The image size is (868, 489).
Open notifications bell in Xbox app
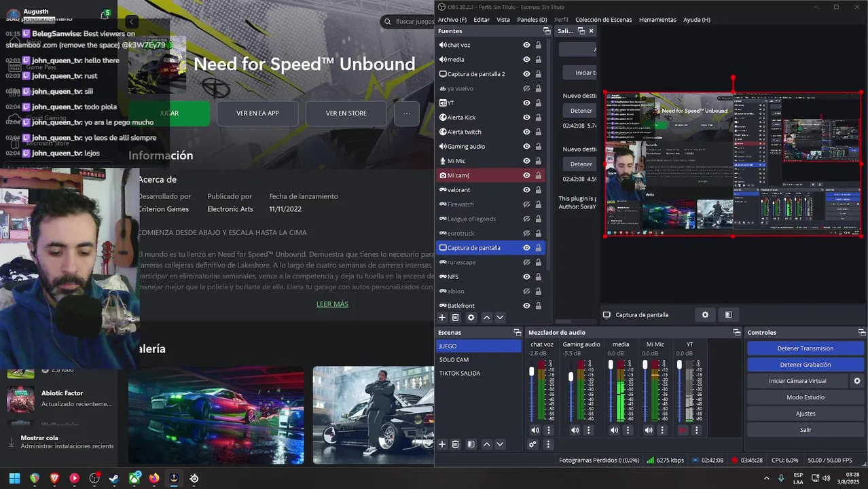point(105,15)
